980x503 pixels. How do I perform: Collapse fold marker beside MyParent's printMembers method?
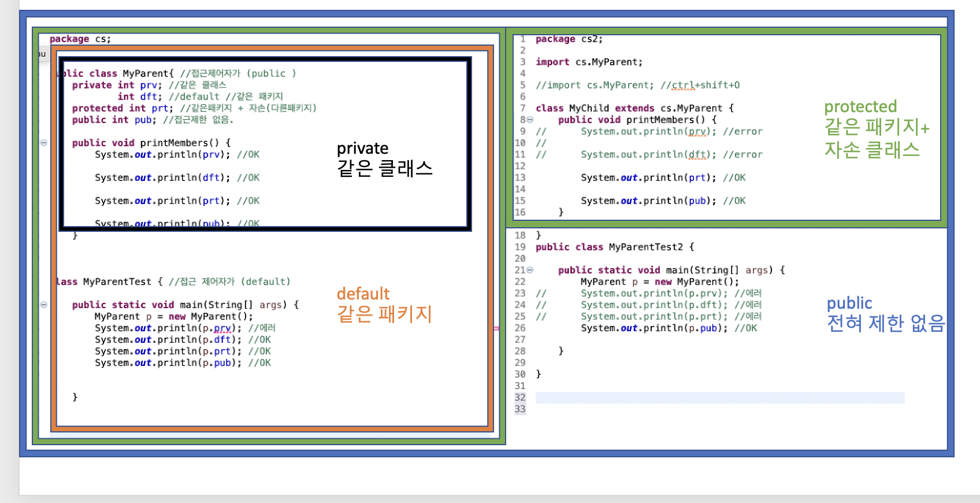point(44,143)
